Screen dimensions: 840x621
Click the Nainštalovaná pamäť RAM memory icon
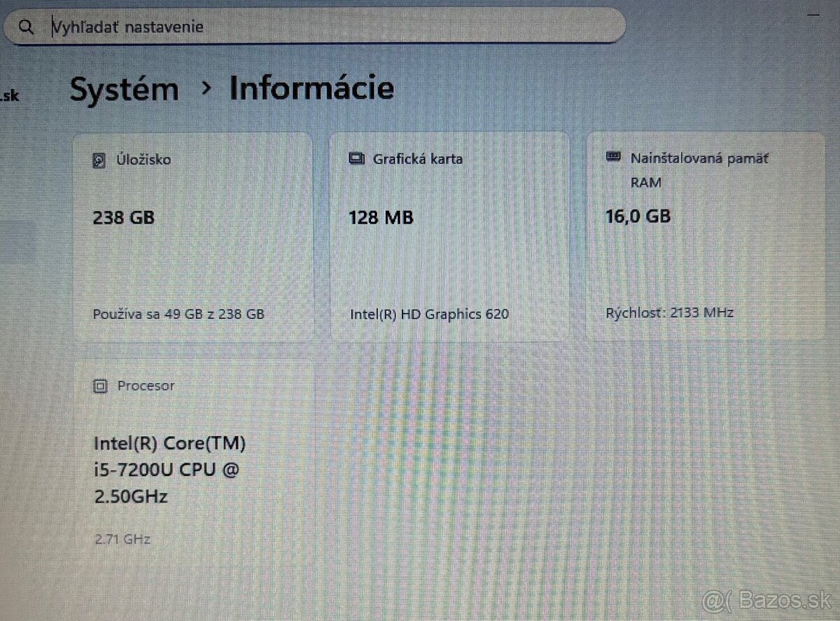[612, 158]
